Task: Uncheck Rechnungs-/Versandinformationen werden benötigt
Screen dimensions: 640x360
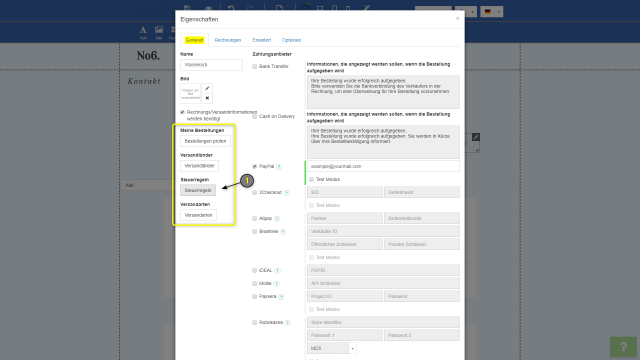Action: pyautogui.click(x=182, y=112)
